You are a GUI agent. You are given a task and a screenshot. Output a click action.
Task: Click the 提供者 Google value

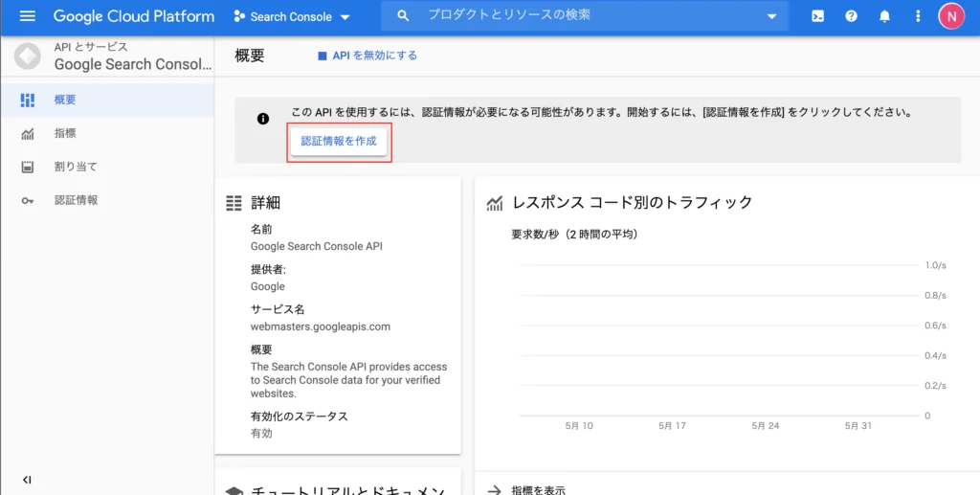268,286
